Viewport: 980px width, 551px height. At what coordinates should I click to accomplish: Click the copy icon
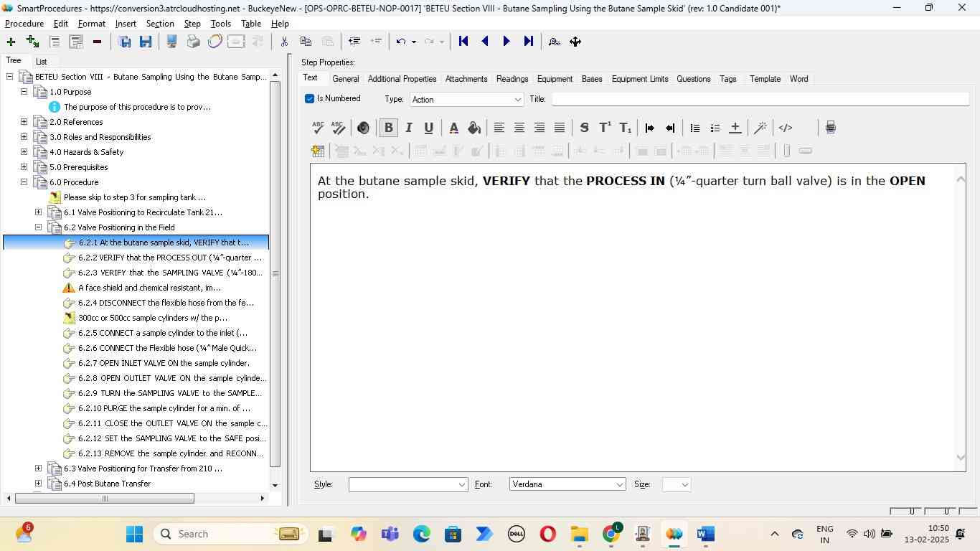pos(306,42)
